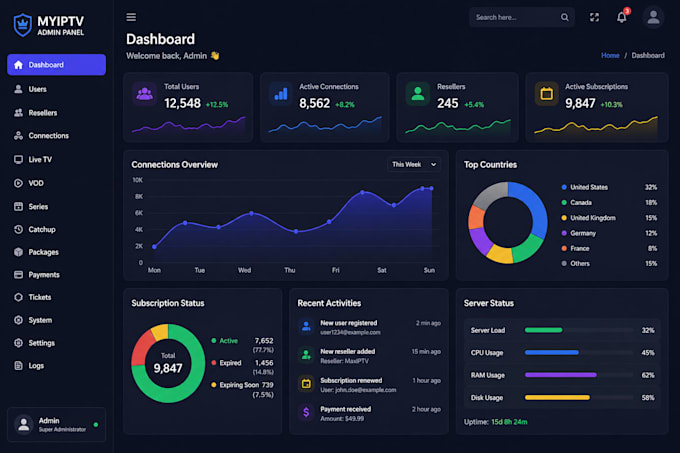The height and width of the screenshot is (453, 680).
Task: Open Logs in the sidebar
Action: pyautogui.click(x=56, y=365)
